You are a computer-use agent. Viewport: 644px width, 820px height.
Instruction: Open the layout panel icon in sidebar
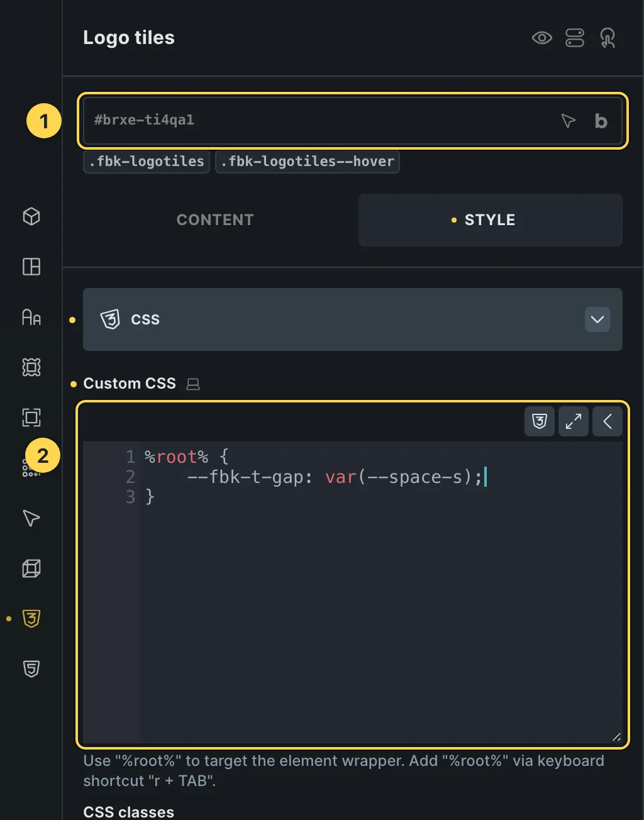click(31, 267)
